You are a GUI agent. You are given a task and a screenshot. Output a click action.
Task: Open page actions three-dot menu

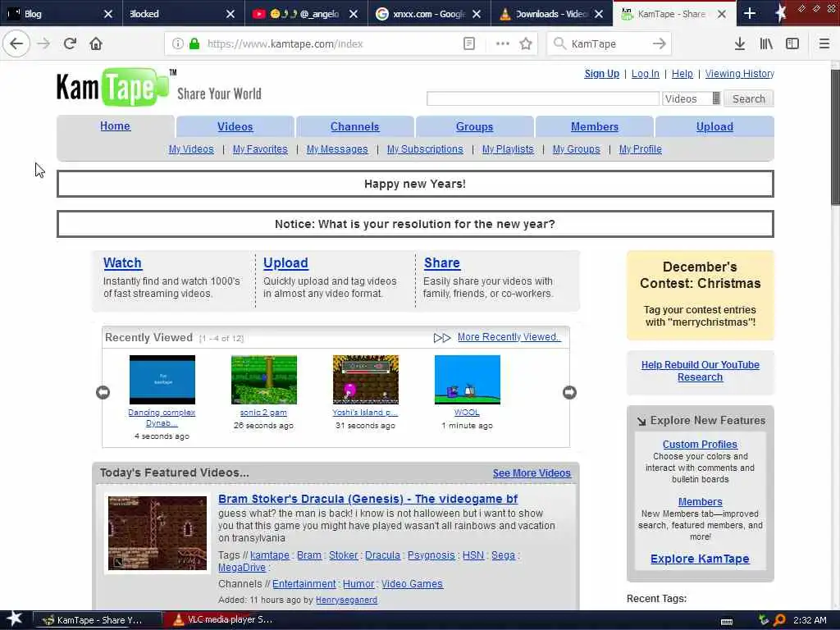tap(503, 44)
